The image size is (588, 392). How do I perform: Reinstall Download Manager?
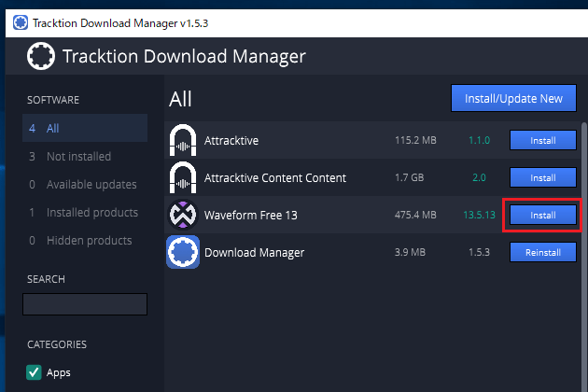(542, 252)
